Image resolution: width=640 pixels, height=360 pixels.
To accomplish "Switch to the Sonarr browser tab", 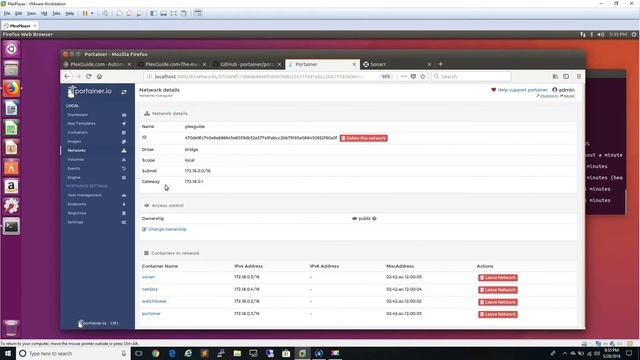I will [397, 64].
